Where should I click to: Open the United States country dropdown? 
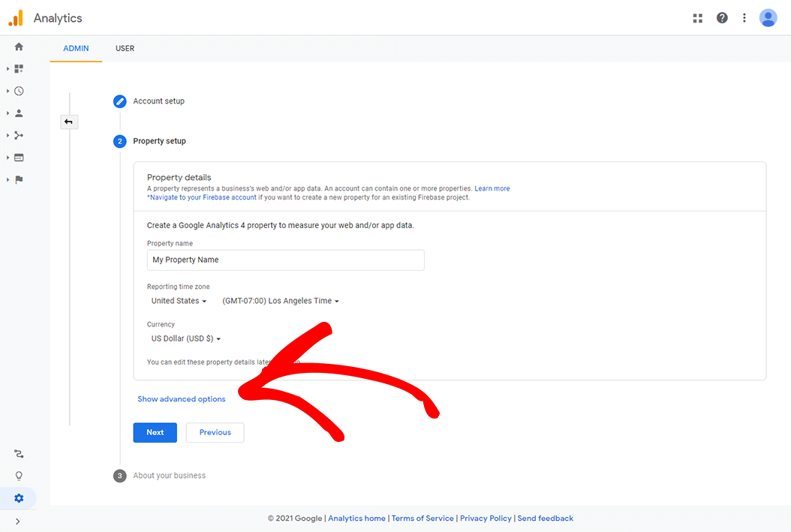point(178,300)
